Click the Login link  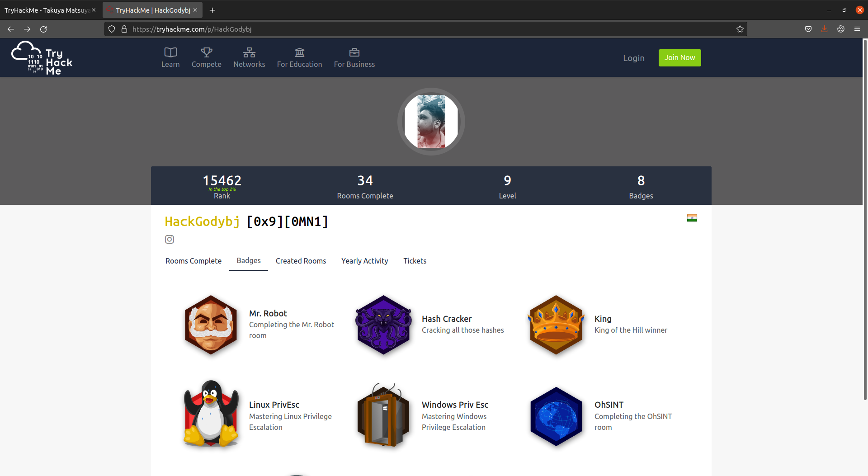[x=633, y=58]
